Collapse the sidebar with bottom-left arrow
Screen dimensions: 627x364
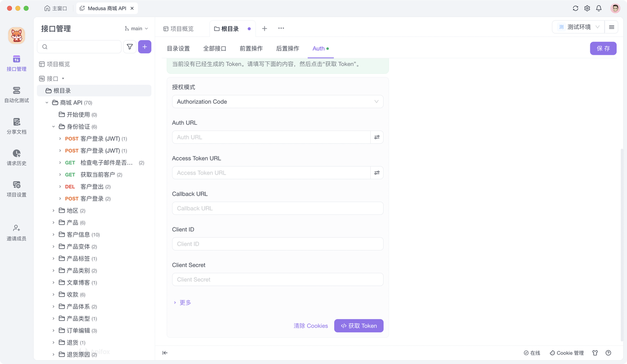[165, 353]
